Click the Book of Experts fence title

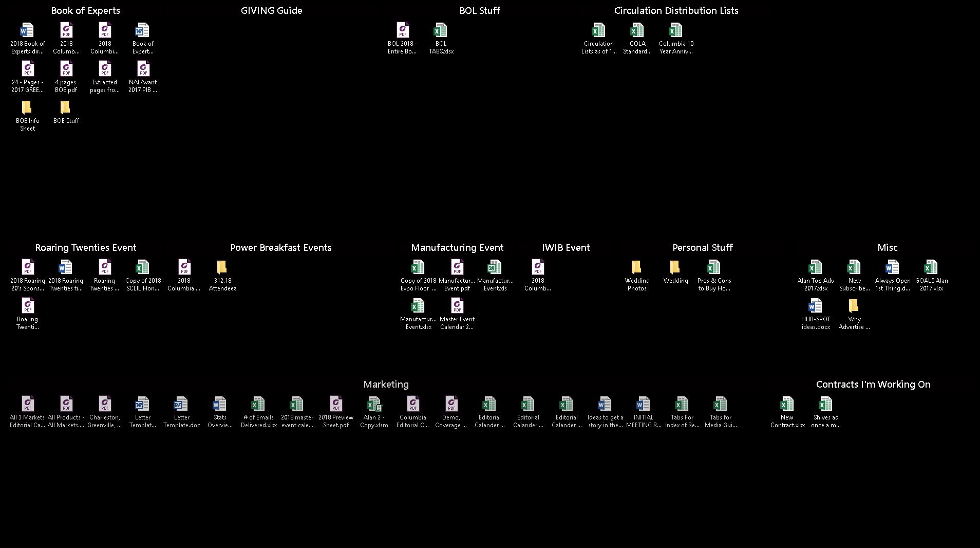[85, 10]
